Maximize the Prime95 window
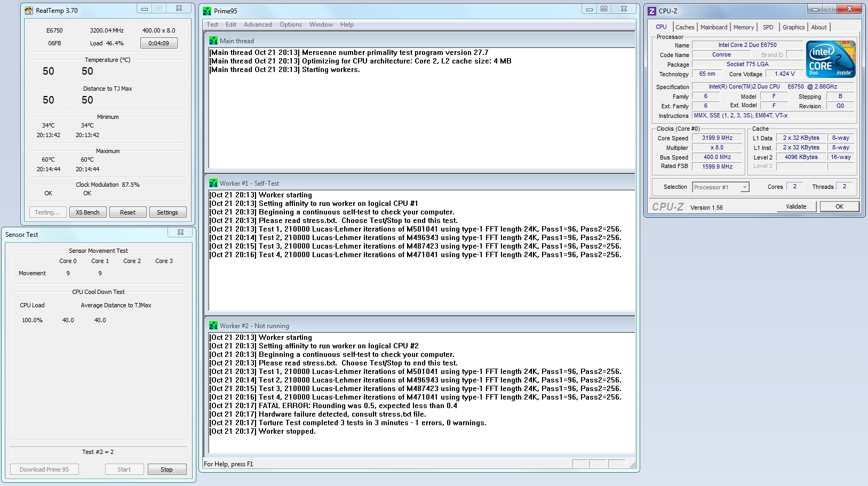Screen dimensions: 868x486 [604, 9]
